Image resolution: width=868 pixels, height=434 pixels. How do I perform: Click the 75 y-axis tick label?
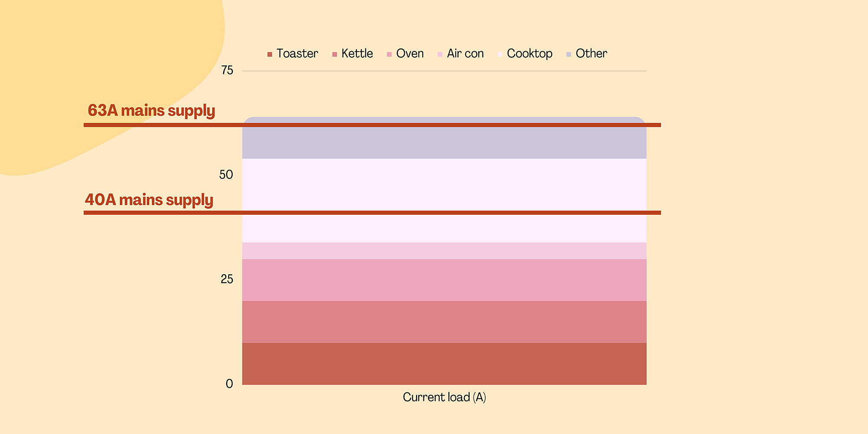[227, 70]
